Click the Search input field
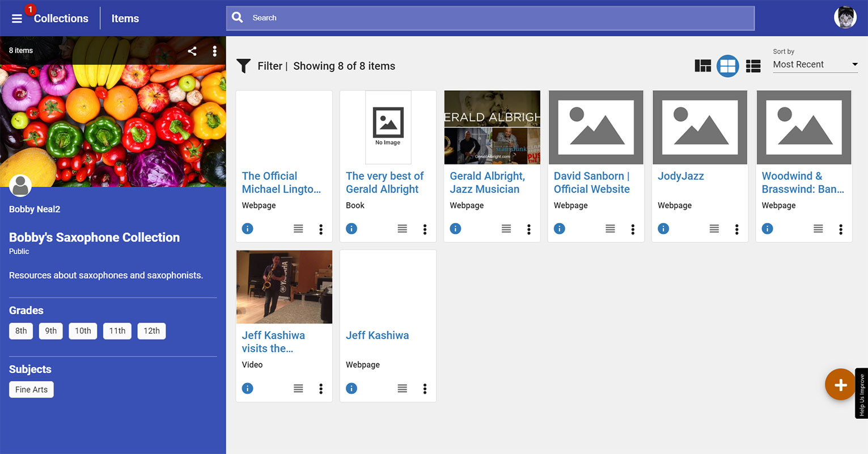Image resolution: width=868 pixels, height=454 pixels. click(490, 18)
